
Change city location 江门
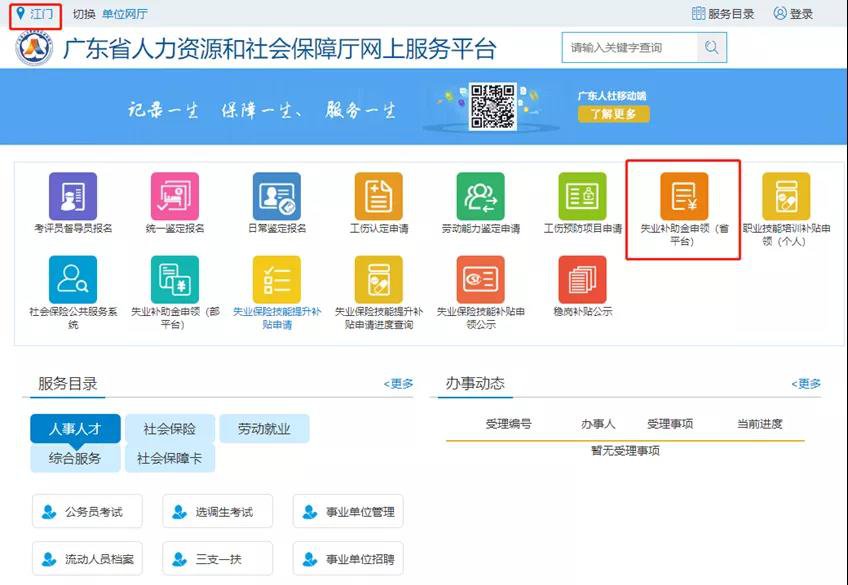36,14
